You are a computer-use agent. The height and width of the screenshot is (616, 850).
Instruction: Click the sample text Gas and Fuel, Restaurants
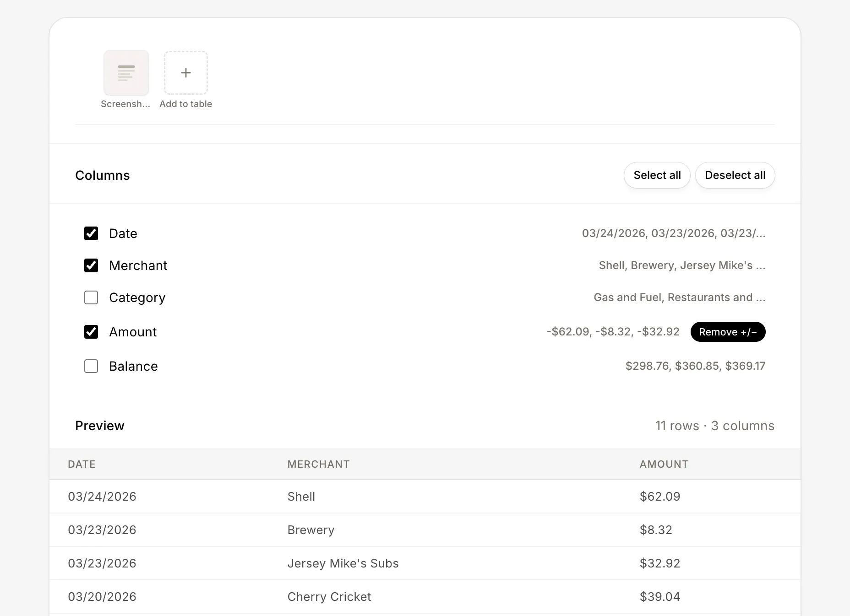coord(680,297)
